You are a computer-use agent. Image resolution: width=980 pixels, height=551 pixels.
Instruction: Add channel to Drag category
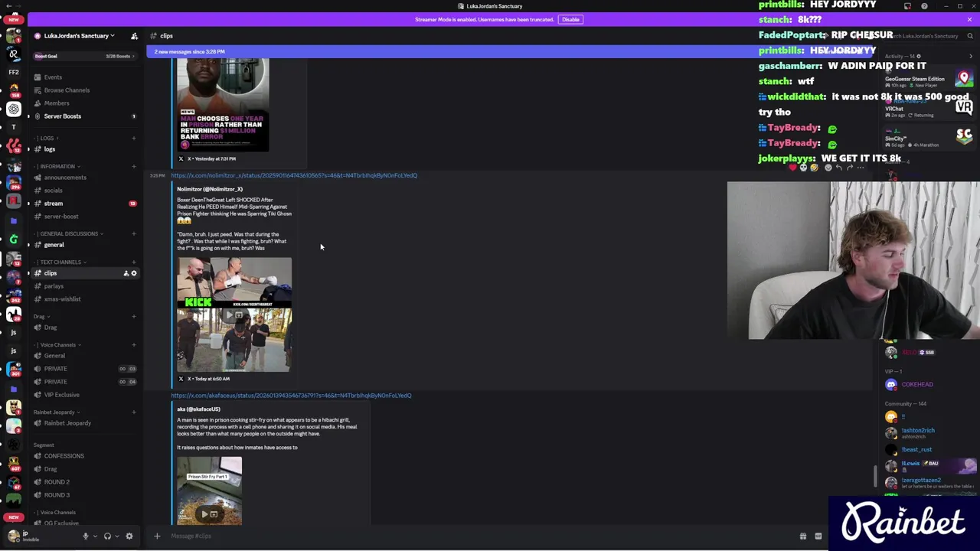click(x=134, y=316)
